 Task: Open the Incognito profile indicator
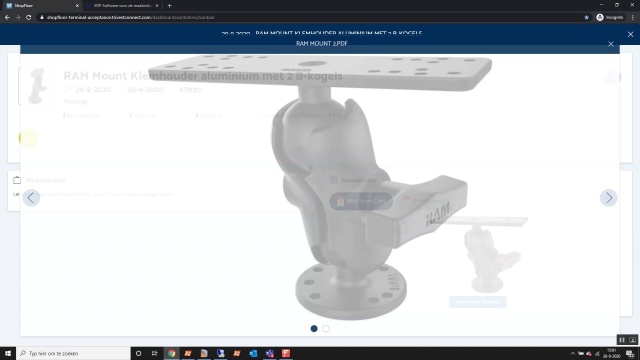pos(610,18)
